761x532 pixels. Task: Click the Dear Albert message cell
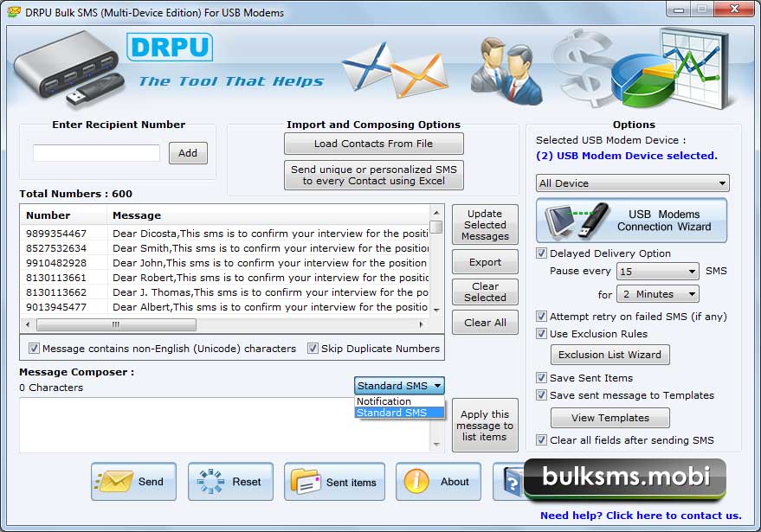click(x=270, y=307)
